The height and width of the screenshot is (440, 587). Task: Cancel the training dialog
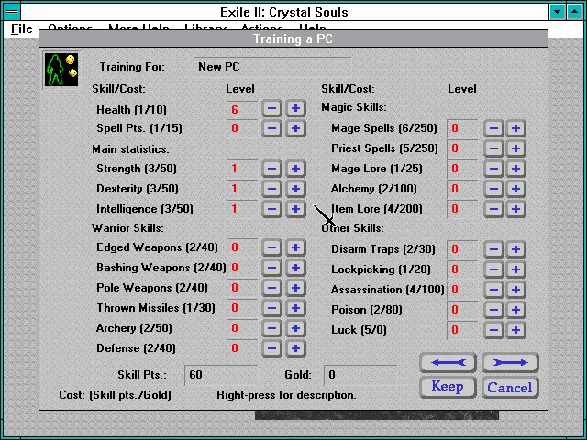510,387
